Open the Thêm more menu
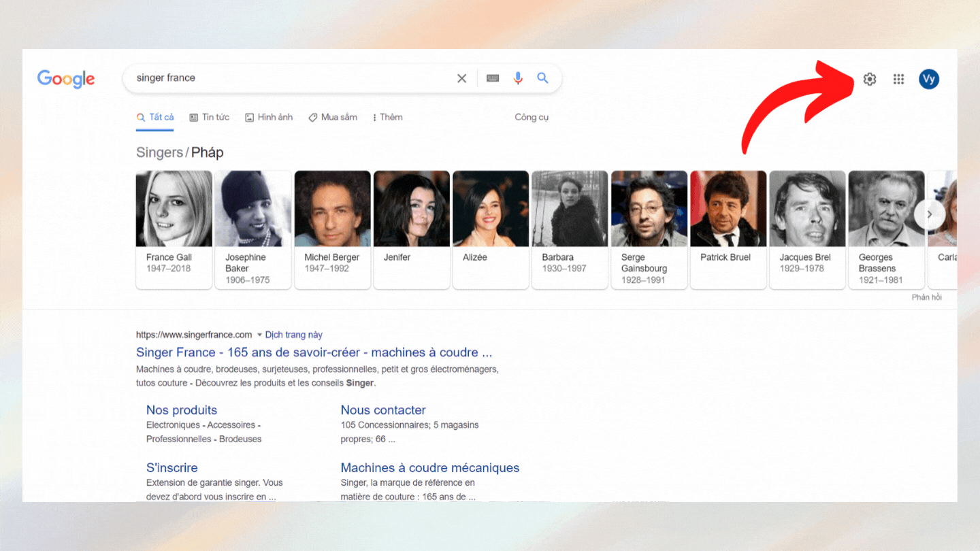 pos(388,117)
